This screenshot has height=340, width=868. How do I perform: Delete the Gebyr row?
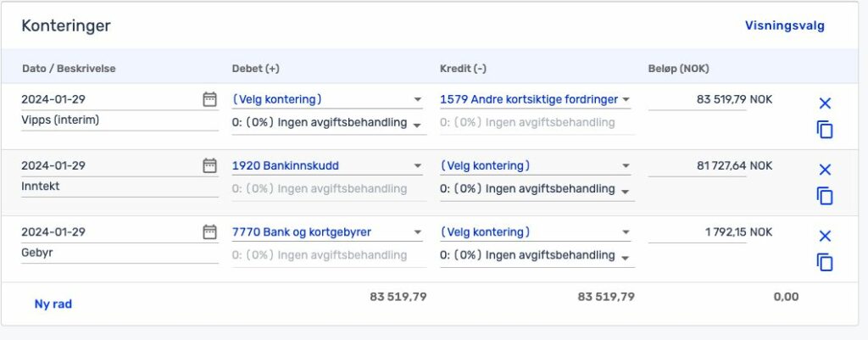coord(825,236)
